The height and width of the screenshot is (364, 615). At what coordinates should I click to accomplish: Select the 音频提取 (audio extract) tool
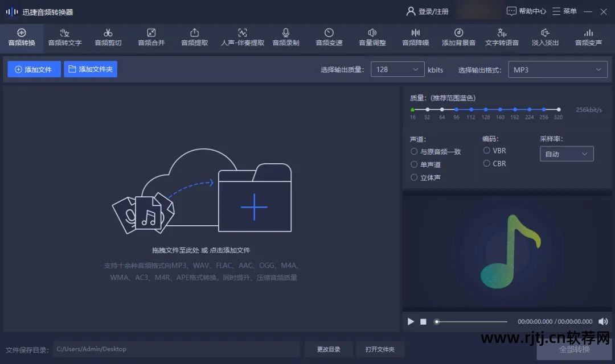tap(194, 38)
